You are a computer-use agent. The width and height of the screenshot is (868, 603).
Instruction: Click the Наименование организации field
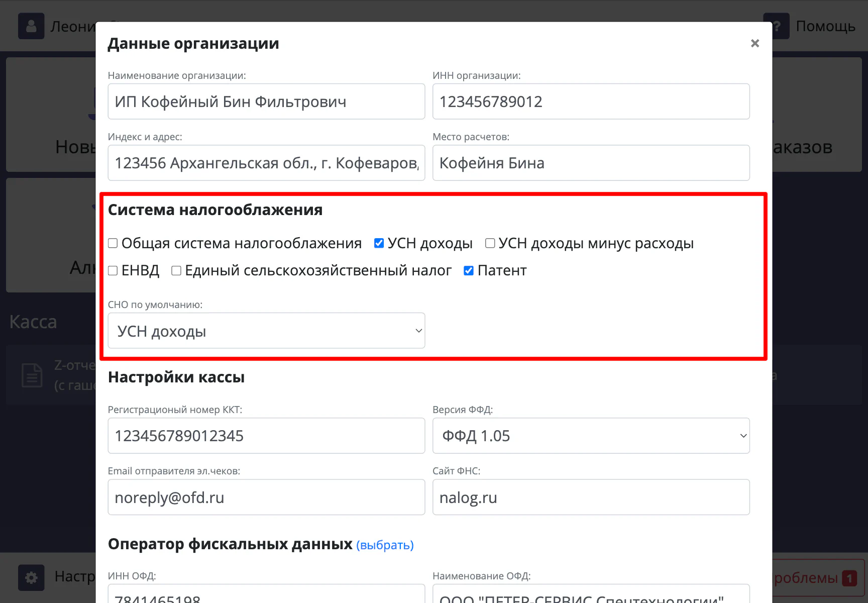point(266,102)
